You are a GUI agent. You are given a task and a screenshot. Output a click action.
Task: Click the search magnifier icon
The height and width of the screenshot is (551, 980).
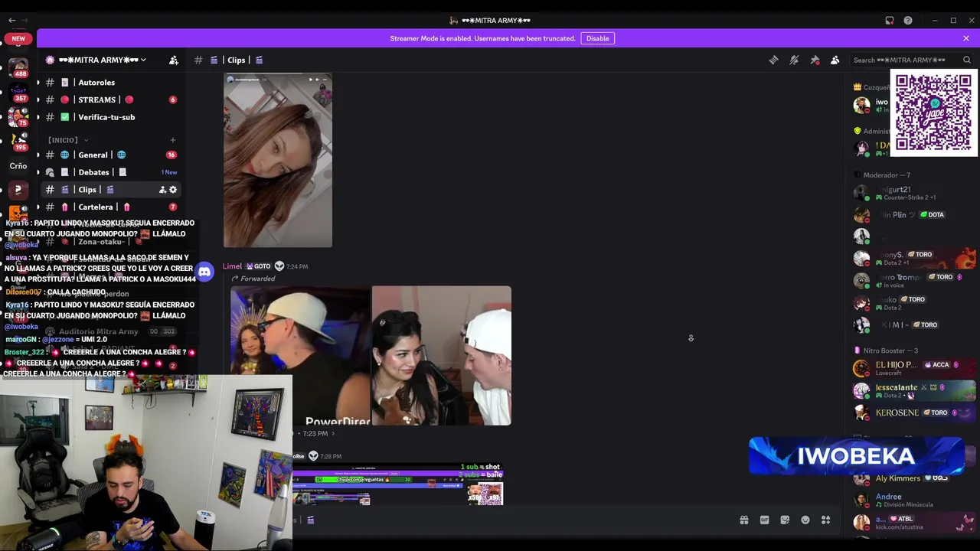click(967, 60)
